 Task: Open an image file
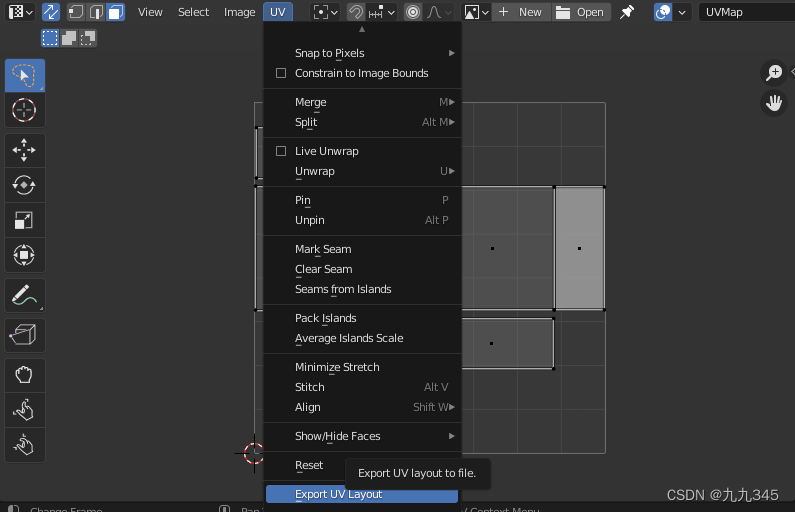(581, 12)
